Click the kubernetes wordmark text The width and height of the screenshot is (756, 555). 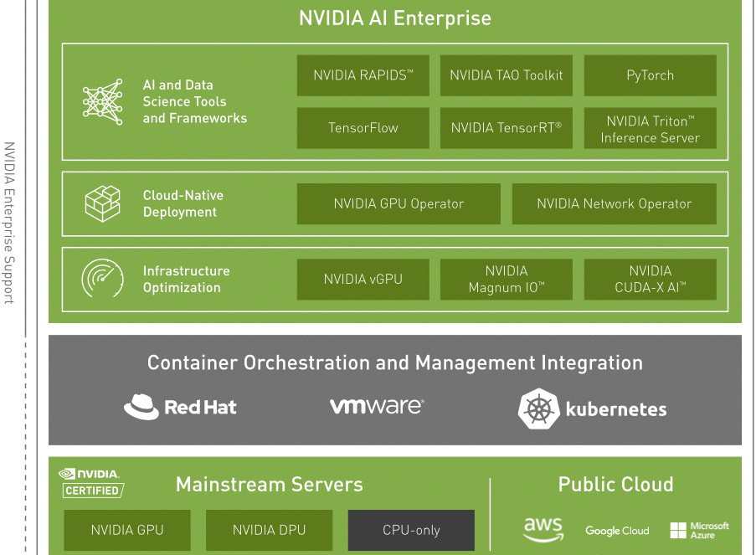point(616,409)
